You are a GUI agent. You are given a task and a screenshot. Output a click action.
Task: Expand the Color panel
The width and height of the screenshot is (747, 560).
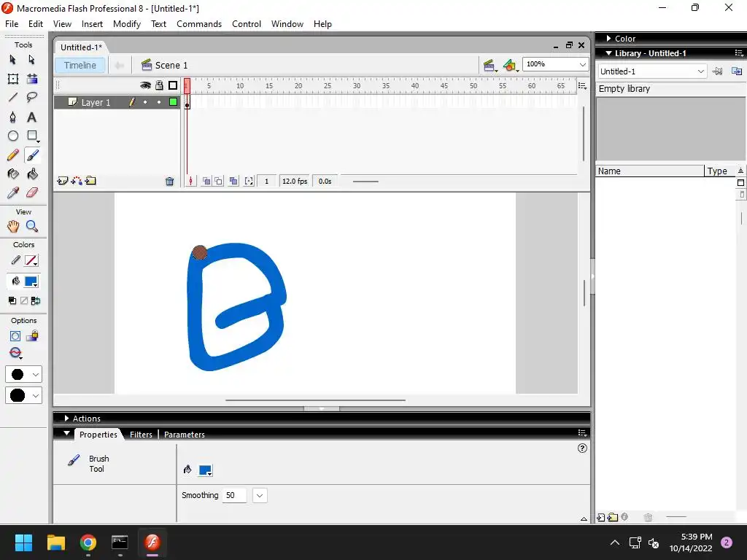tap(609, 38)
